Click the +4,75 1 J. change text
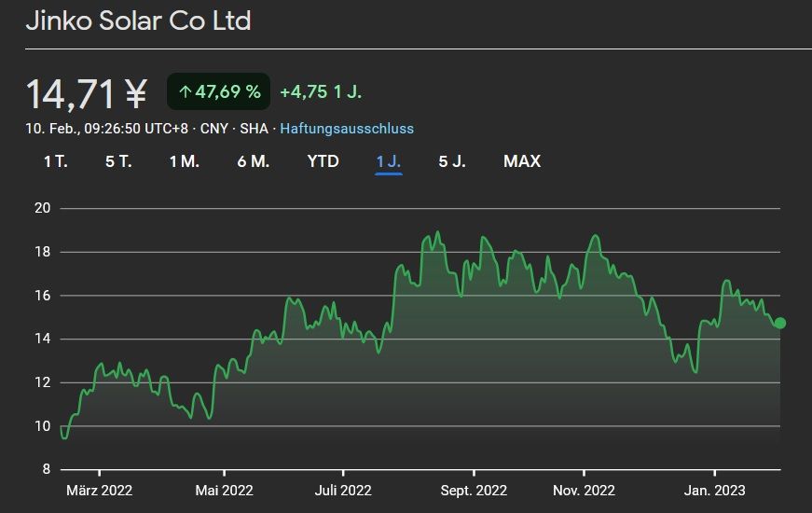Screen dimensions: 812x513 [321, 91]
